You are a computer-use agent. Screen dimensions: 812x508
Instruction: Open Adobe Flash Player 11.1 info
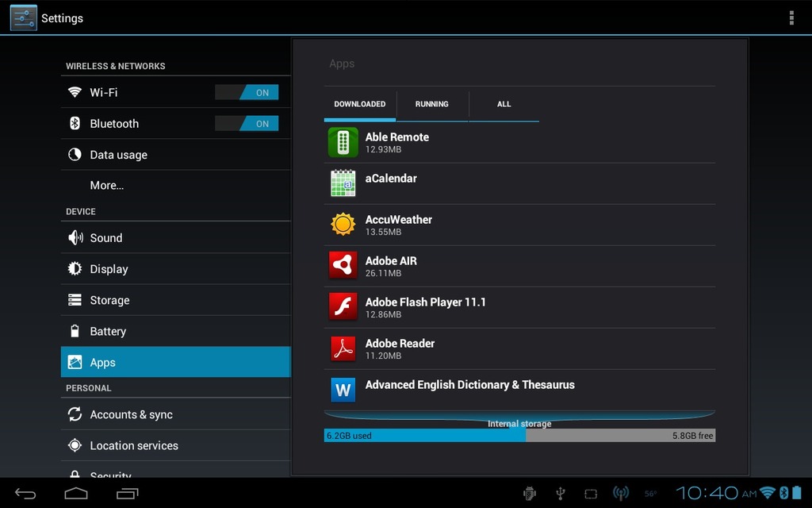point(519,307)
